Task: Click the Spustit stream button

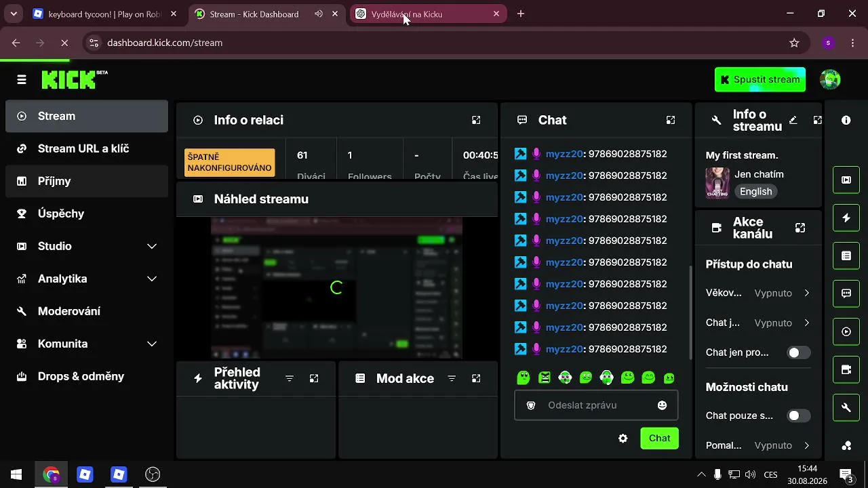Action: coord(760,79)
